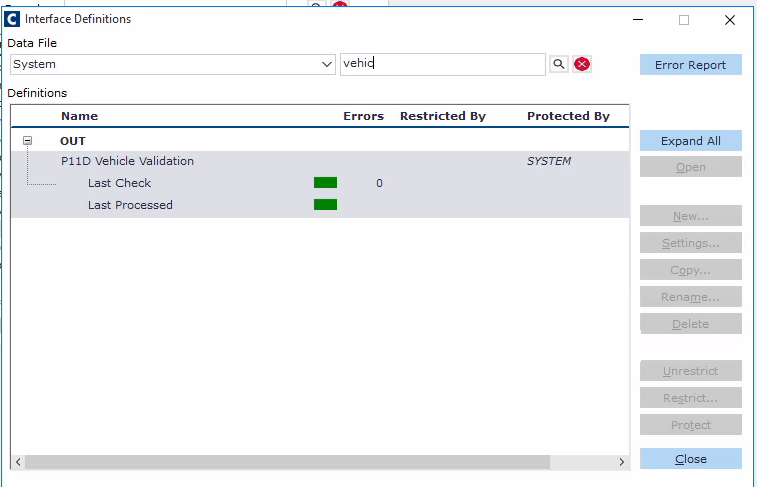Click the magnifier search icon
Screen dimensions: 757x487
(x=559, y=64)
